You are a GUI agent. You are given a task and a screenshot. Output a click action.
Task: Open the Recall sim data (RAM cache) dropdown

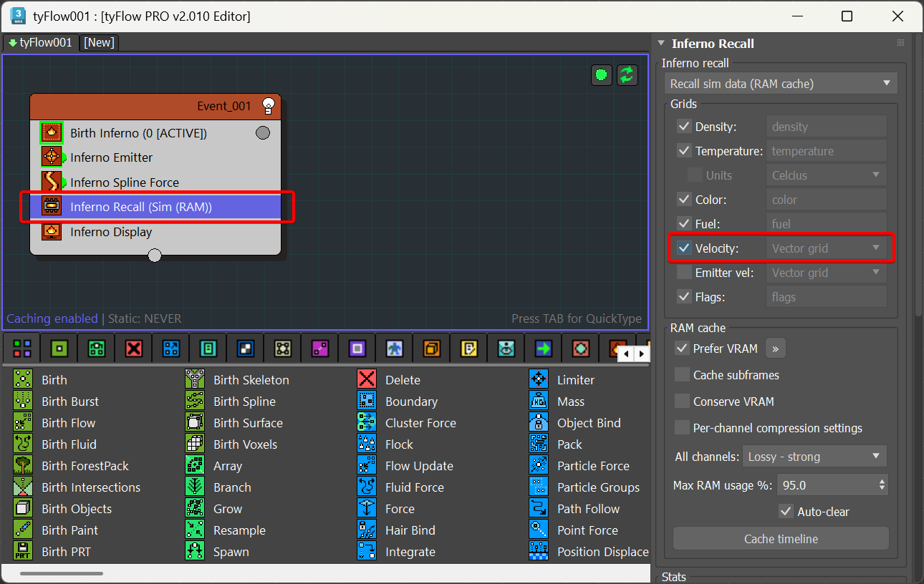781,84
